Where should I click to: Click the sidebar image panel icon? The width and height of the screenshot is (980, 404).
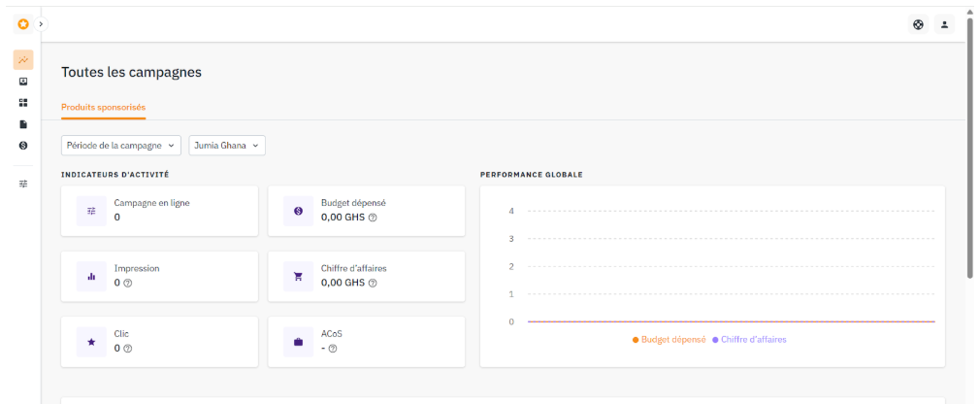coord(23,82)
